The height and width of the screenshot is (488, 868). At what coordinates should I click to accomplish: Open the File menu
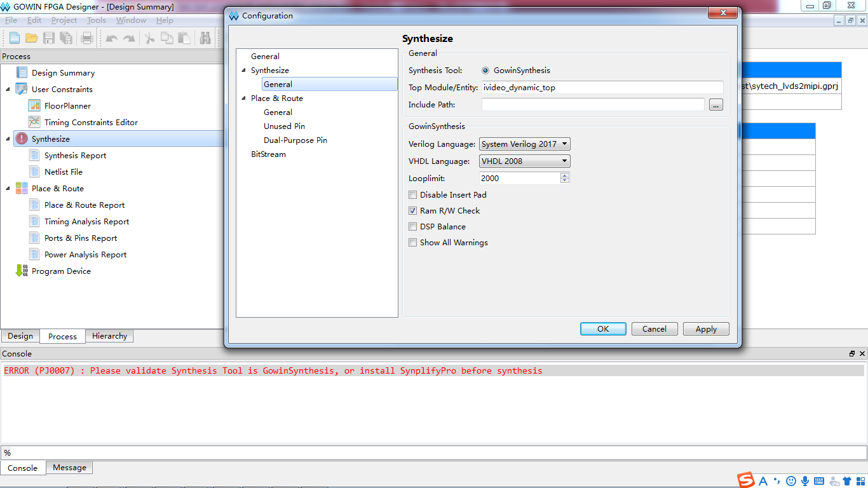coord(11,20)
